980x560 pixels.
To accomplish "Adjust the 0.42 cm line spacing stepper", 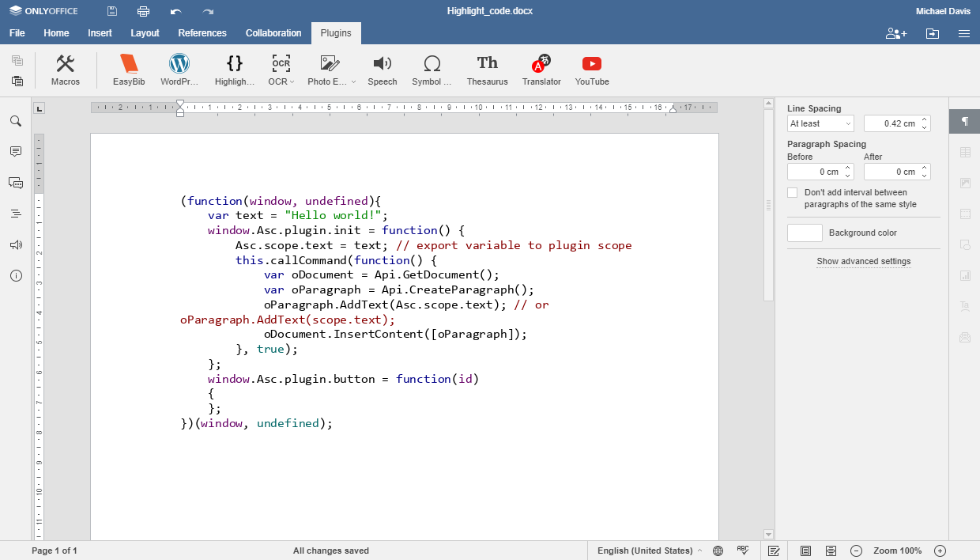I will pos(925,123).
